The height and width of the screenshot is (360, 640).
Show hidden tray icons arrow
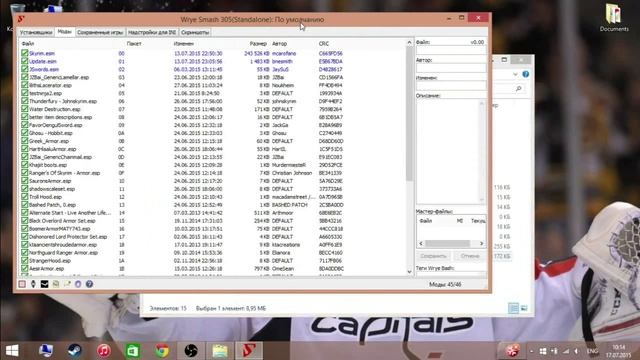click(x=531, y=351)
